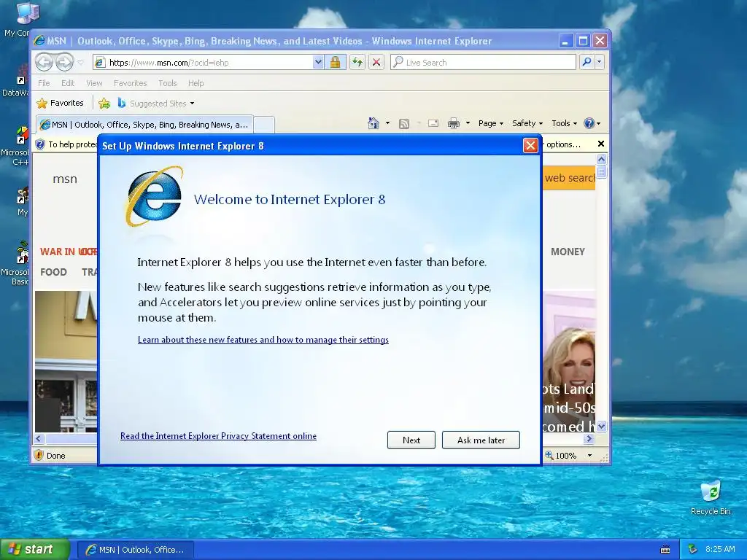Viewport: 747px width, 560px height.
Task: Click the horizontal scrollbar right arrow
Action: tap(589, 438)
